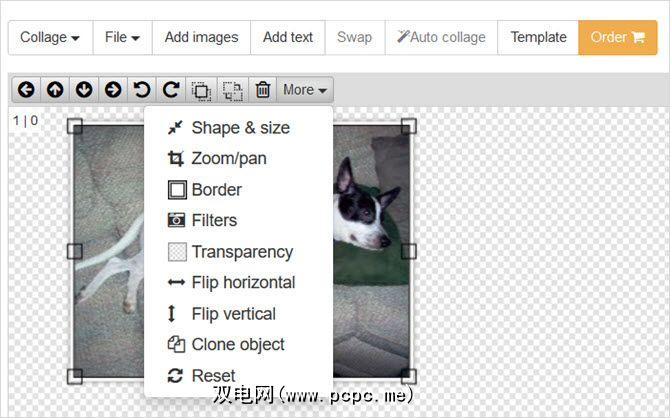Image resolution: width=670 pixels, height=418 pixels.
Task: Click the move up arrow icon
Action: [x=55, y=90]
